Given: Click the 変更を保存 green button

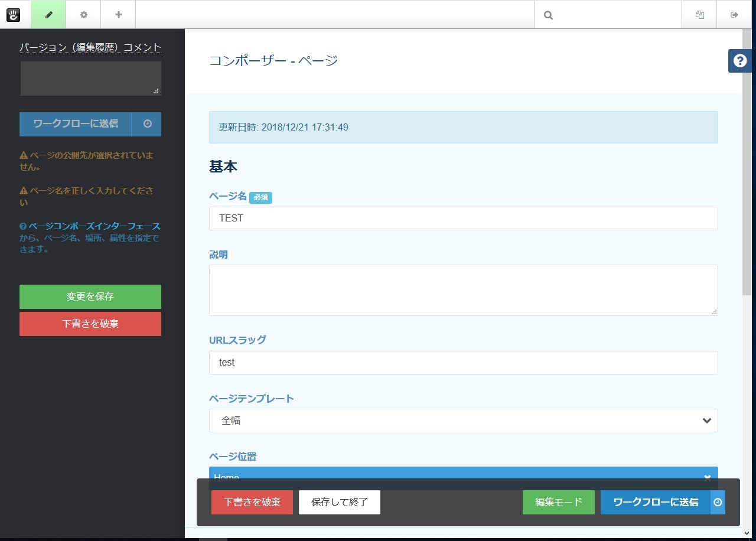Looking at the screenshot, I should click(x=90, y=296).
